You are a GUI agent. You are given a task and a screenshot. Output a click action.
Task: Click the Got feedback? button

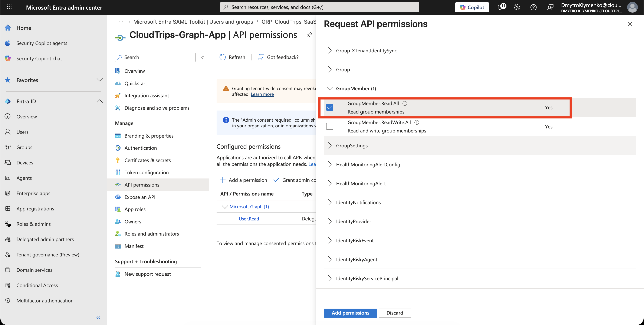pyautogui.click(x=278, y=57)
